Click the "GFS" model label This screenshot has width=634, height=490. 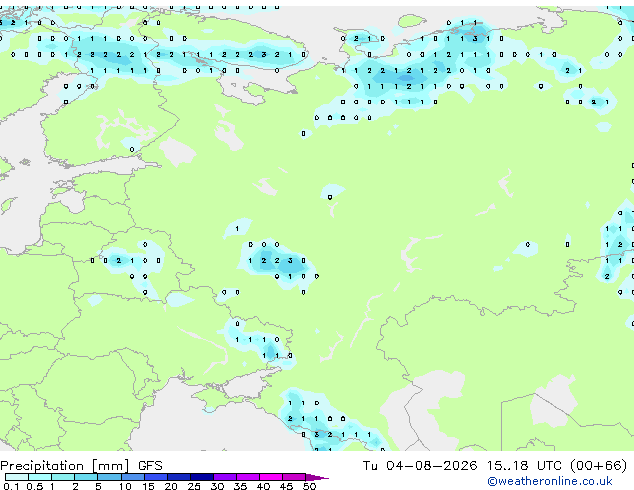coord(150,466)
